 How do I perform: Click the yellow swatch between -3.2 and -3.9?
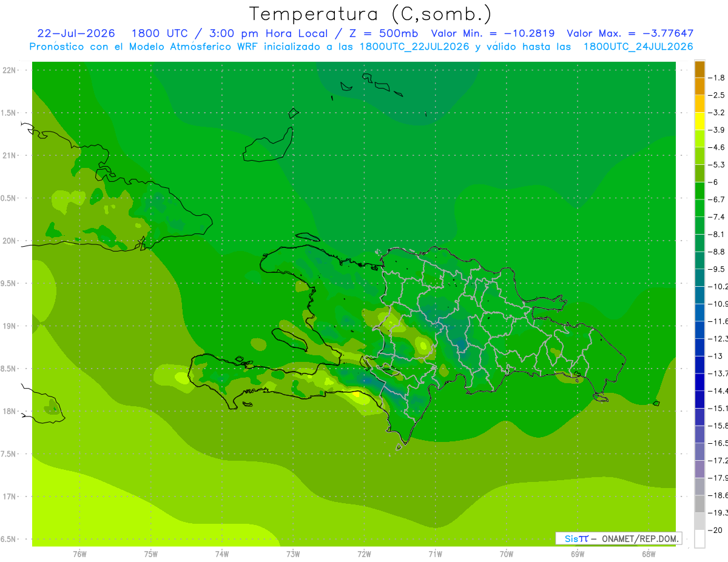699,121
